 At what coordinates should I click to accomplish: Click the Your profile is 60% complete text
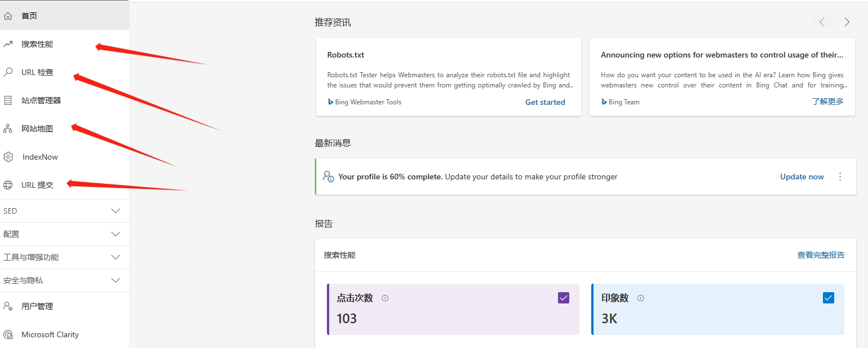(x=390, y=177)
